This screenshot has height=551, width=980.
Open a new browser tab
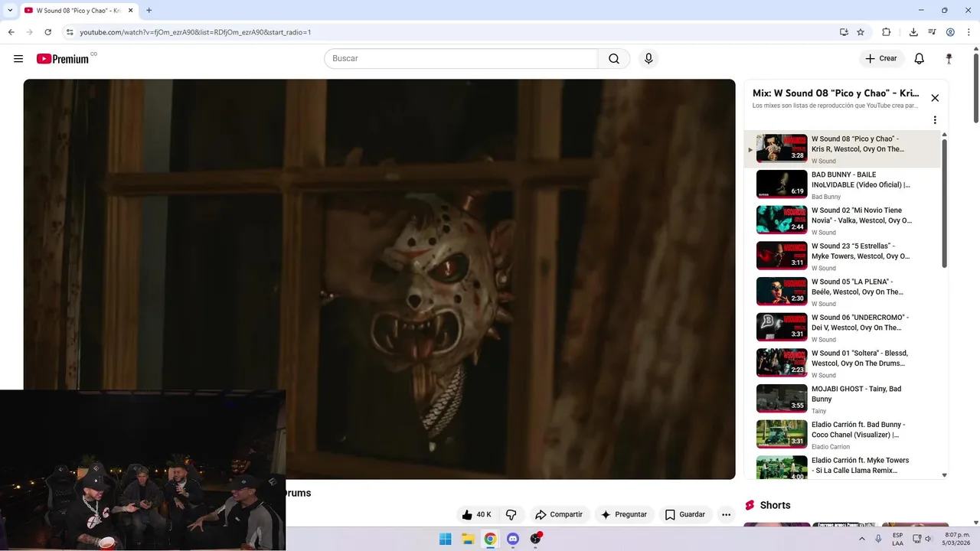click(149, 11)
